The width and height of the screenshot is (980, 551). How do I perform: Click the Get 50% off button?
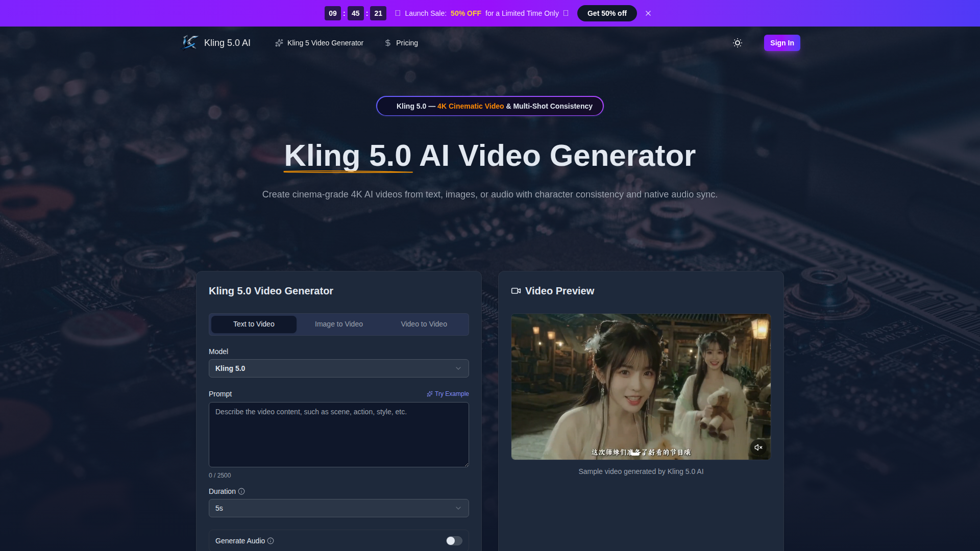[606, 13]
